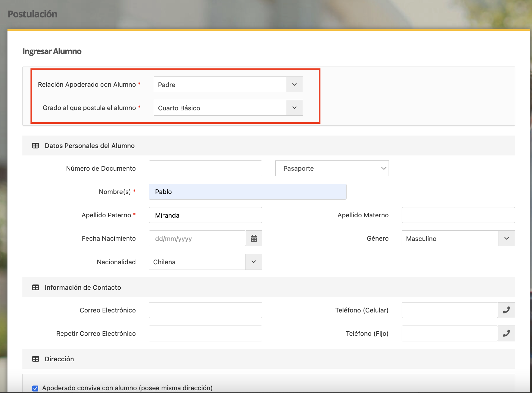Click the table icon beside Dirección
The height and width of the screenshot is (393, 532).
point(36,359)
